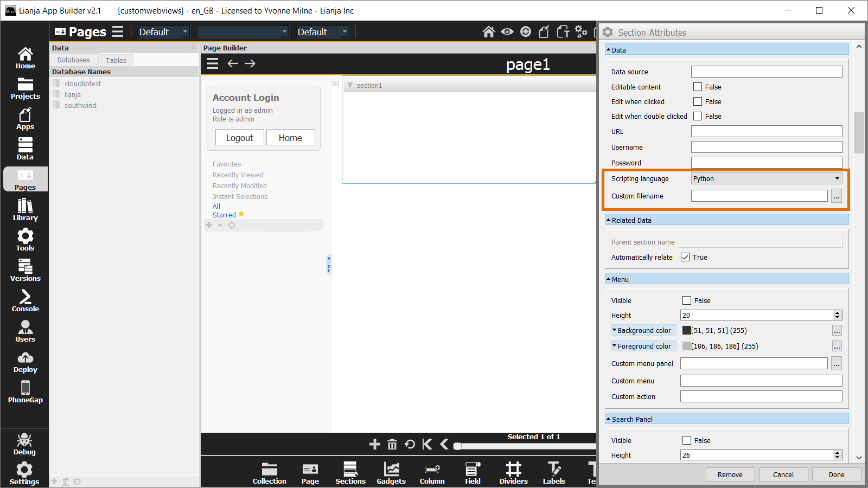Open the Versions workspace
The width and height of the screenshot is (868, 488).
[25, 270]
